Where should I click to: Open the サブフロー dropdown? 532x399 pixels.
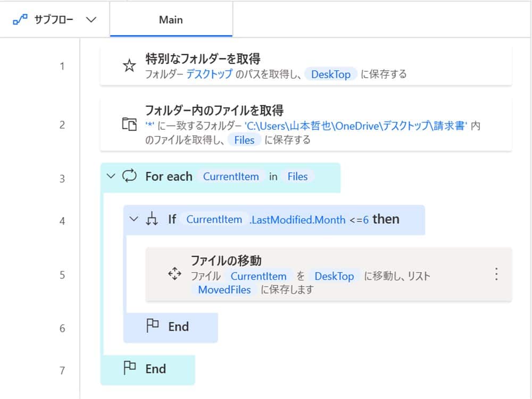[90, 19]
